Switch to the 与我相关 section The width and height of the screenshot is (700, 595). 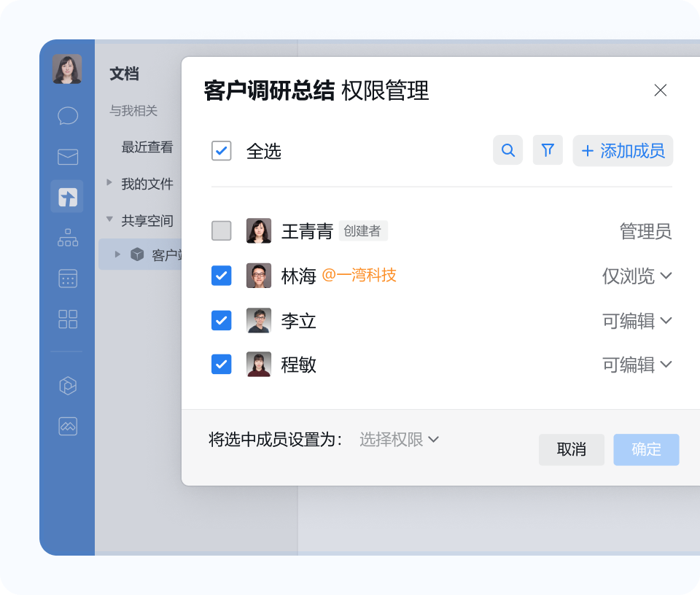[132, 111]
